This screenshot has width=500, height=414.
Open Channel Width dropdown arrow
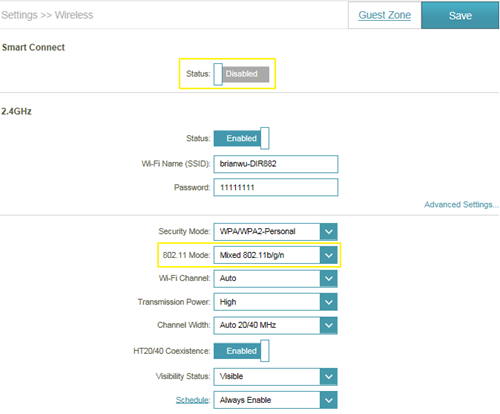coord(329,325)
